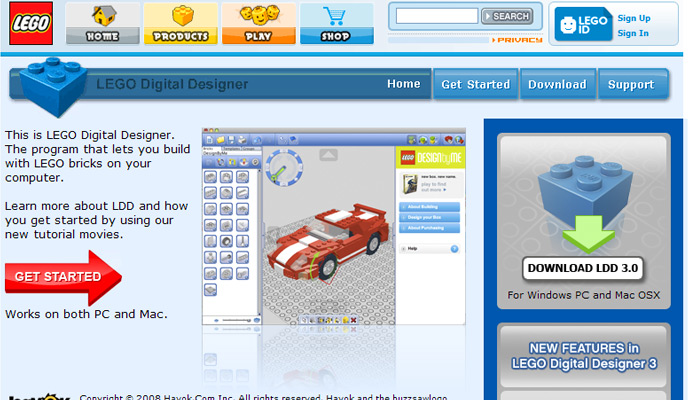This screenshot has width=690, height=400.
Task: Open the SHOP cart navigation
Action: [x=337, y=23]
